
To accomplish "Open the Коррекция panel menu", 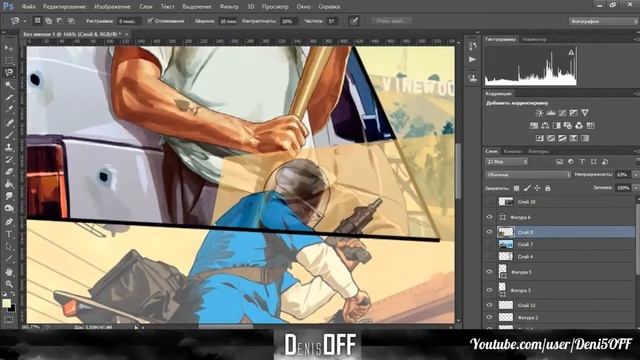I will coord(636,93).
